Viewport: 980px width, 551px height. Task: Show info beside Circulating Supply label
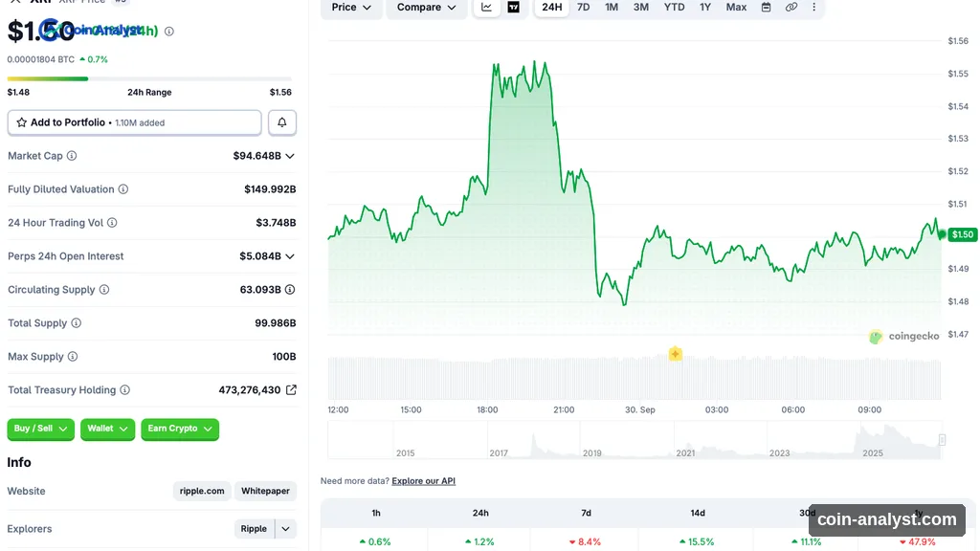104,289
